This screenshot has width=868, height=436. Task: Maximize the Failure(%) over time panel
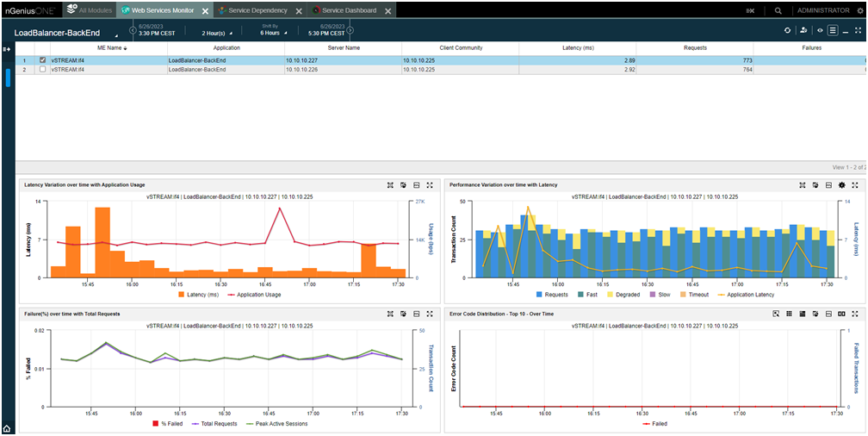430,314
